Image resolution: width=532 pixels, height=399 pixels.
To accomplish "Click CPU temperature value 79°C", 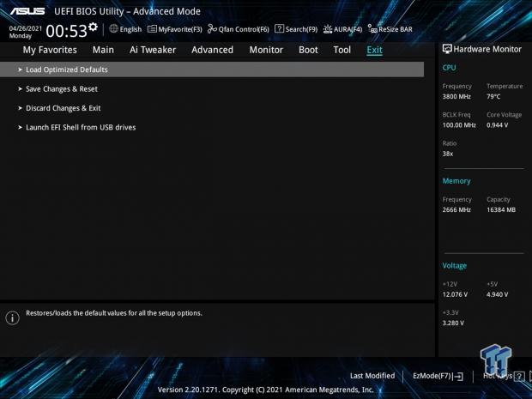I will click(493, 97).
